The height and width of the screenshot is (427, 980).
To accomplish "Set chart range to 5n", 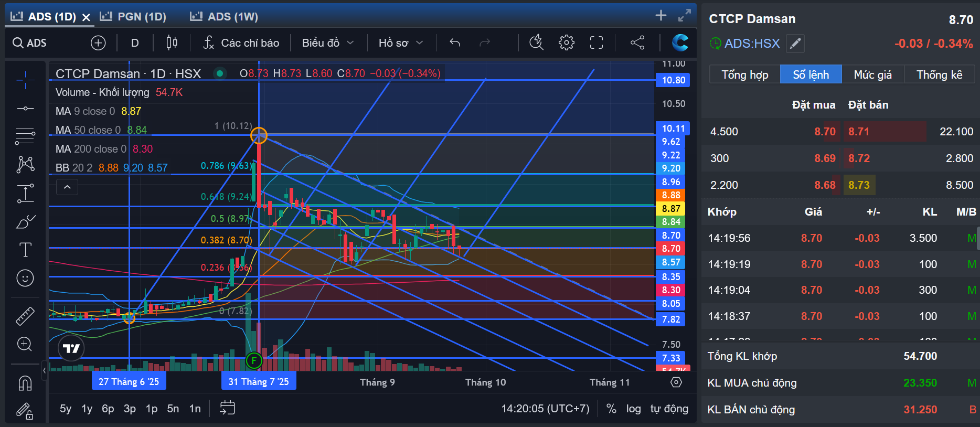I will click(x=173, y=409).
